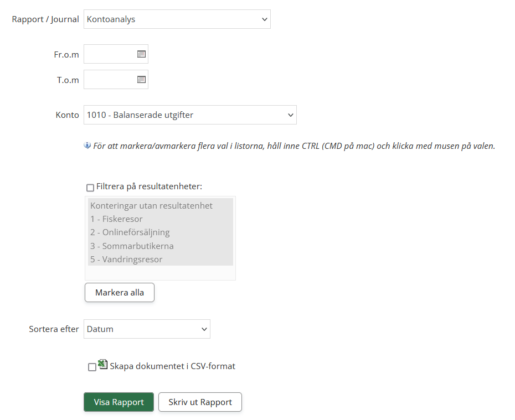Select Konteringar utan resultatenhet in list
515x420 pixels.
click(x=151, y=206)
